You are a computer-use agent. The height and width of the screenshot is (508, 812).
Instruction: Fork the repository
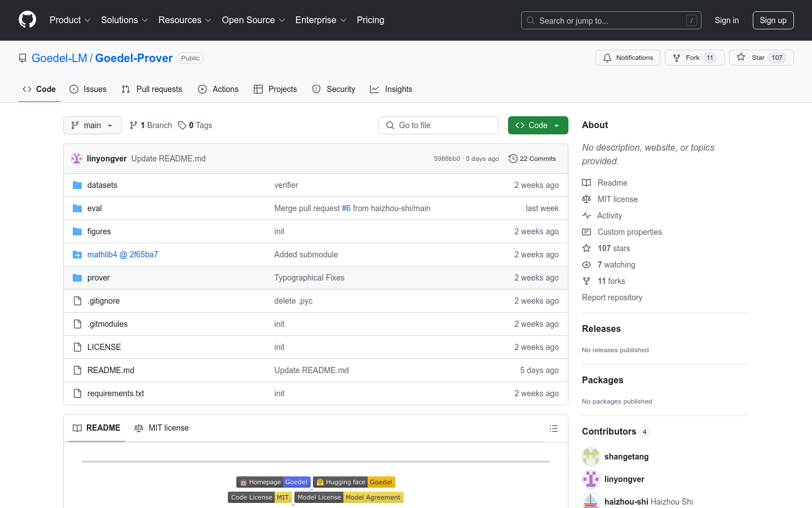(694, 58)
